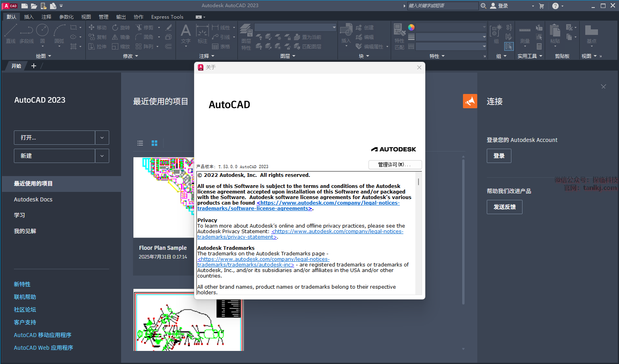
Task: Click the Move (移动) tool
Action: click(x=98, y=27)
